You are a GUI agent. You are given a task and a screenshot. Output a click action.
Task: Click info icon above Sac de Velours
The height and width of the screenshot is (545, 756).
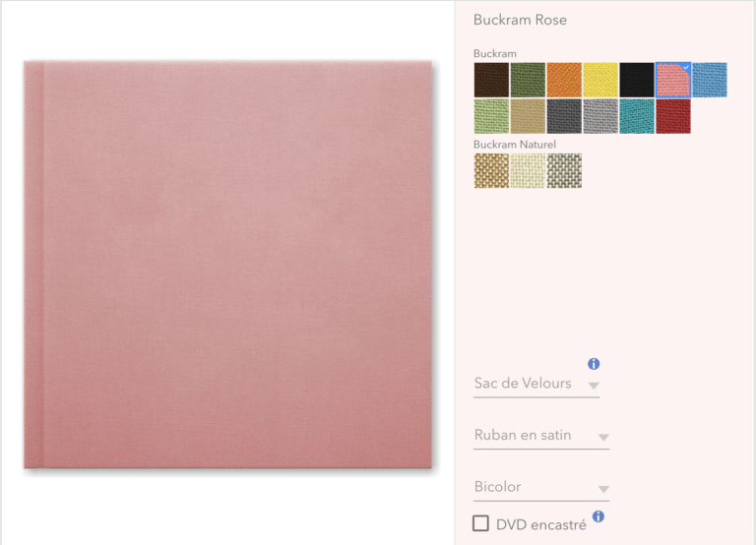[594, 364]
